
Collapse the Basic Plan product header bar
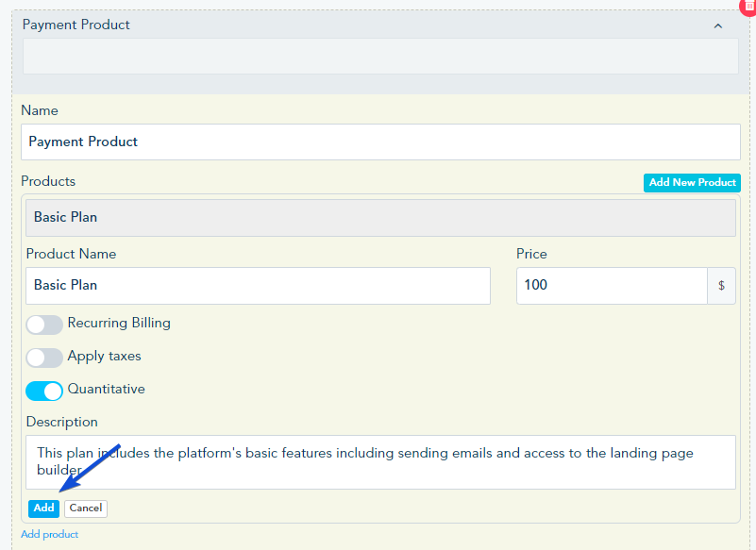click(380, 217)
